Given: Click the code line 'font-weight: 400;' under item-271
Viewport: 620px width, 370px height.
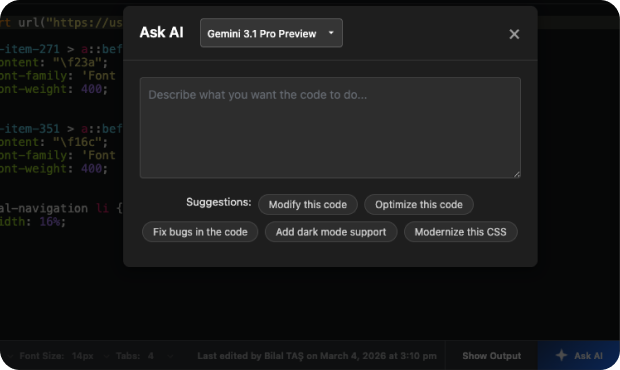Looking at the screenshot, I should pos(54,89).
